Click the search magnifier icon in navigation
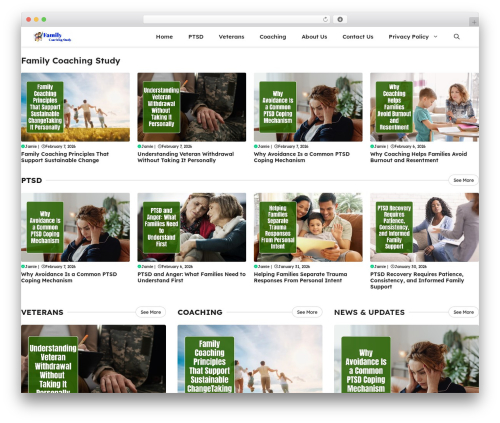Viewport: 500px width, 423px height. pos(456,37)
